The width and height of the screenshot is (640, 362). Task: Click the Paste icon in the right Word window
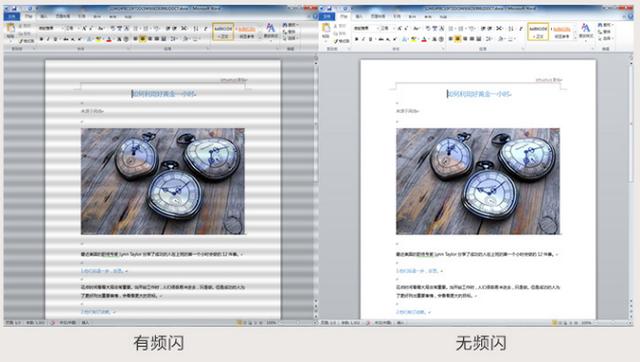pos(326,31)
